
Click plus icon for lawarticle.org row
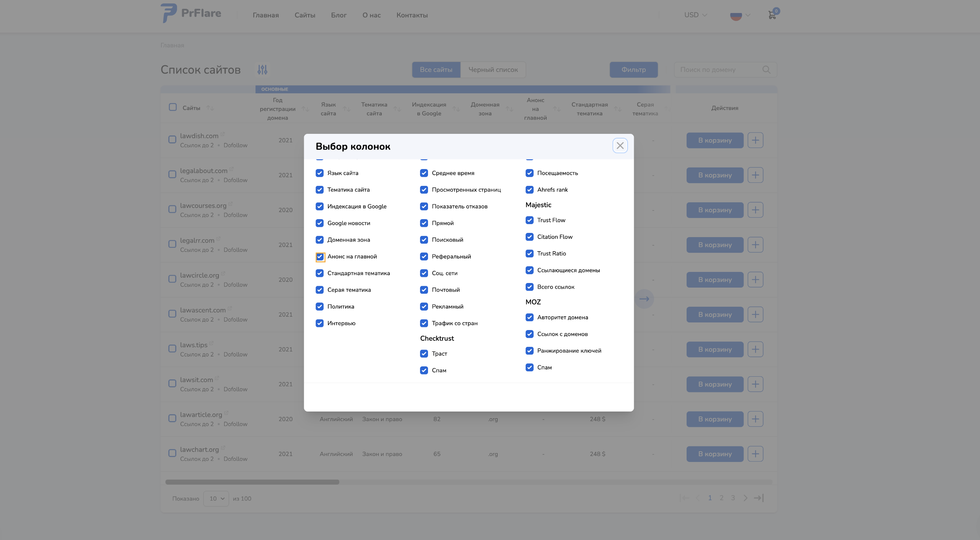click(x=755, y=419)
